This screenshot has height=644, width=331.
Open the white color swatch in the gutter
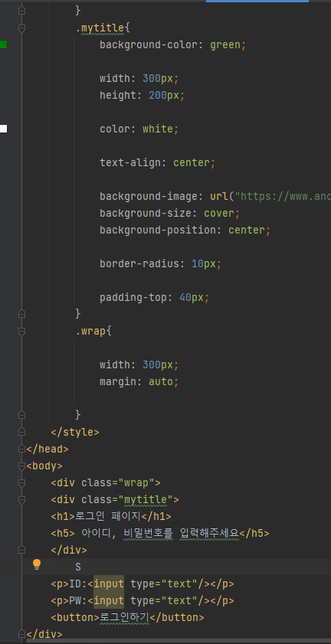coord(3,129)
